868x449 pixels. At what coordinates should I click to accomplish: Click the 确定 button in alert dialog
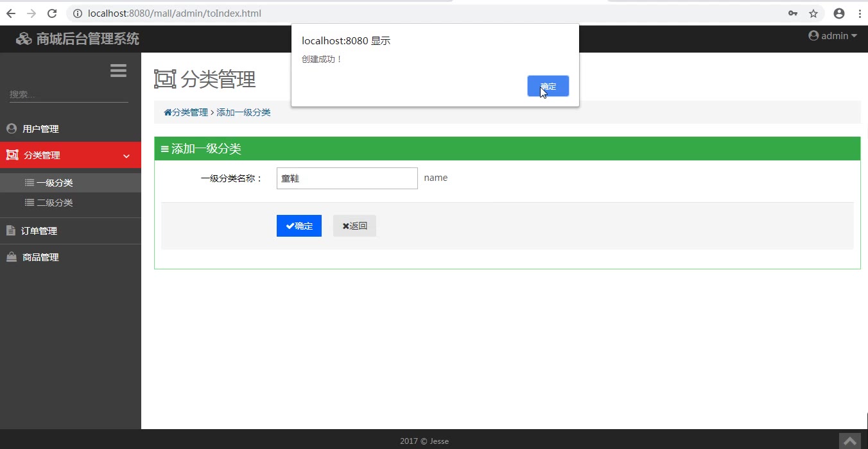tap(548, 86)
